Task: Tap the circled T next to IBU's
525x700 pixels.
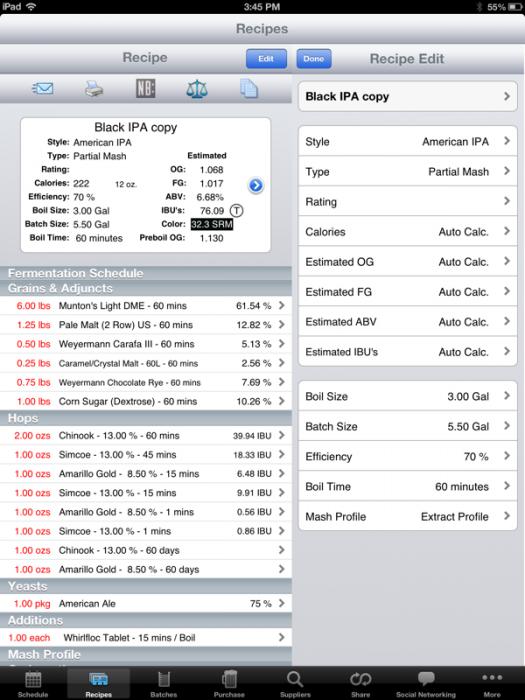Action: point(236,211)
